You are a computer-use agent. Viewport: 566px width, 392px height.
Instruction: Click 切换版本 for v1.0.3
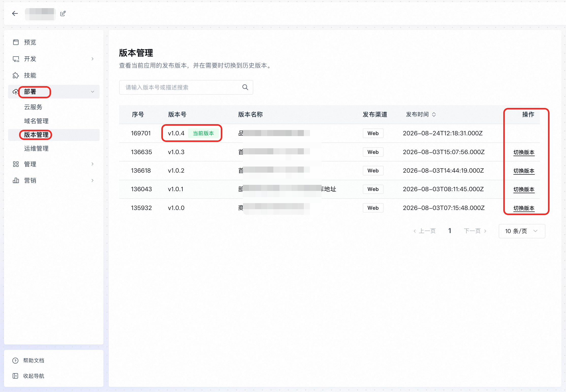point(524,152)
